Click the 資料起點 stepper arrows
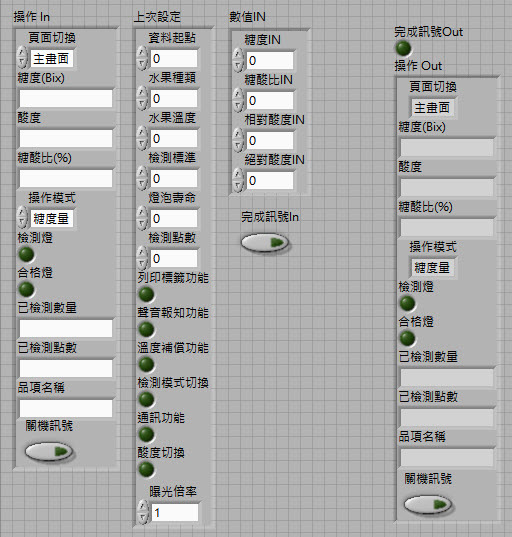Viewport: 512px width, 537px height. point(142,58)
